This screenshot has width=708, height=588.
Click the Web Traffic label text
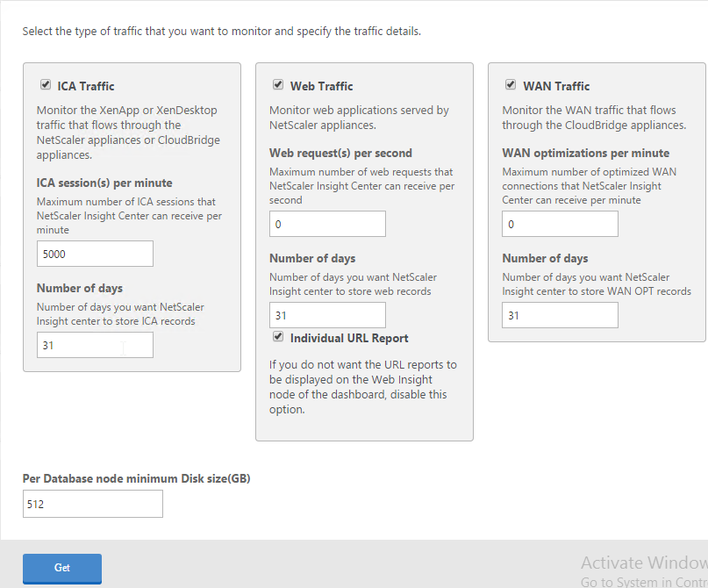click(321, 86)
